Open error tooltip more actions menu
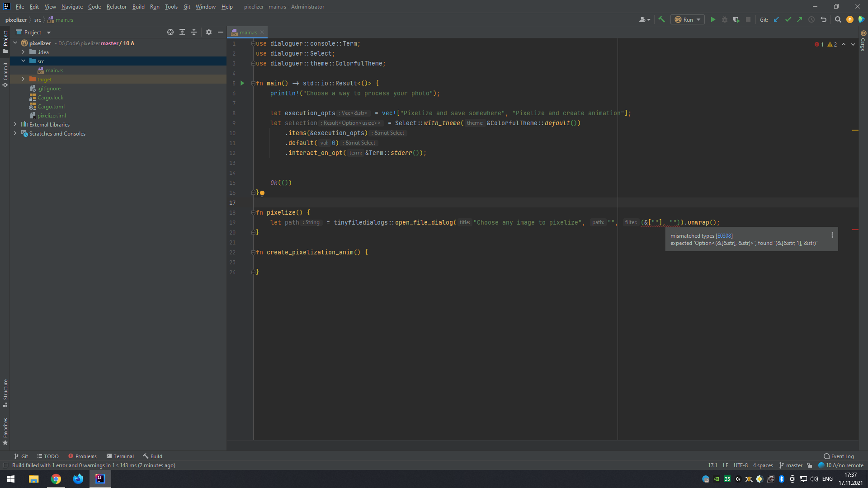The width and height of the screenshot is (868, 488). 832,235
